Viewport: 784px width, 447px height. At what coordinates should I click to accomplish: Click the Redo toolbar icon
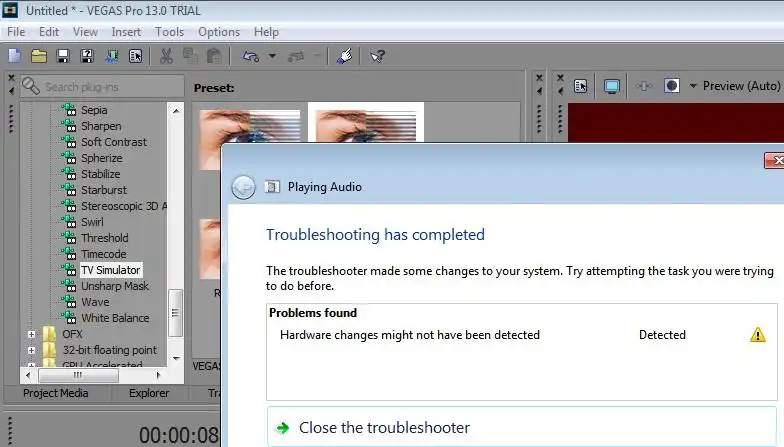pyautogui.click(x=296, y=56)
